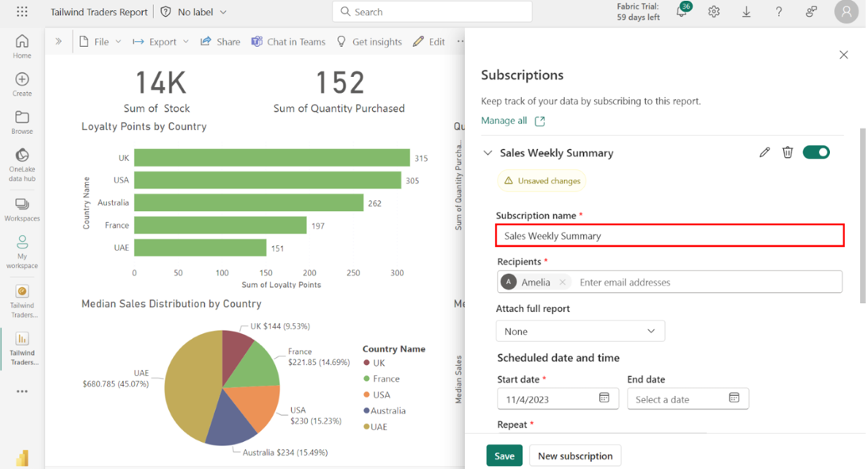This screenshot has width=868, height=469.
Task: Delete subscription using trash icon
Action: (x=787, y=152)
